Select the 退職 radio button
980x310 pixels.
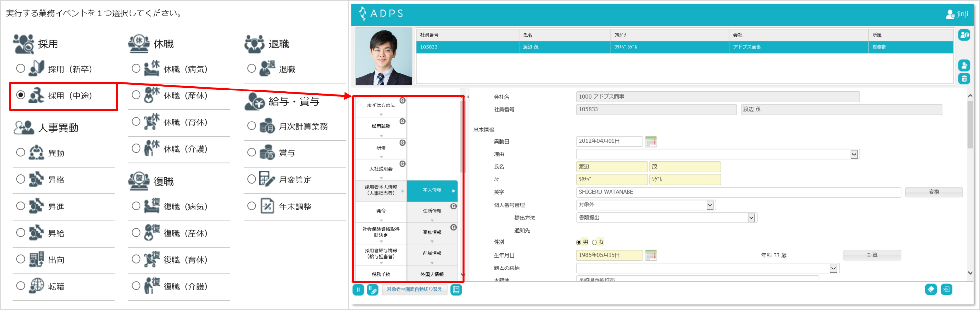(252, 69)
